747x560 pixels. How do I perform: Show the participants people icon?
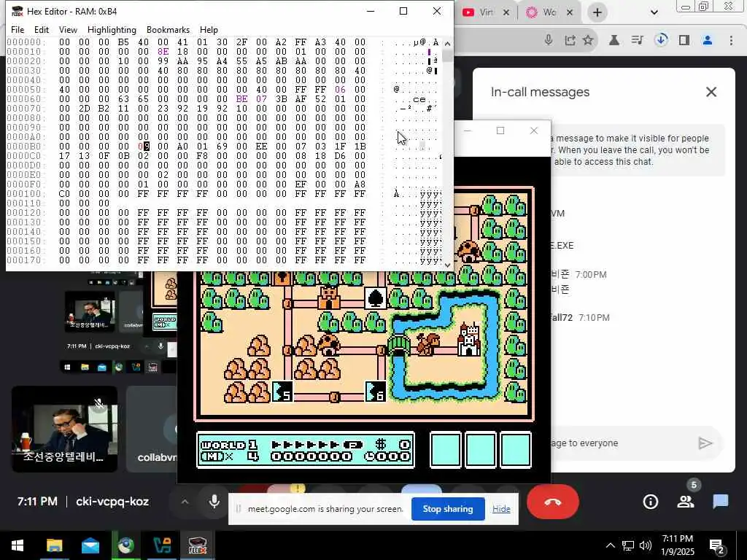point(686,502)
